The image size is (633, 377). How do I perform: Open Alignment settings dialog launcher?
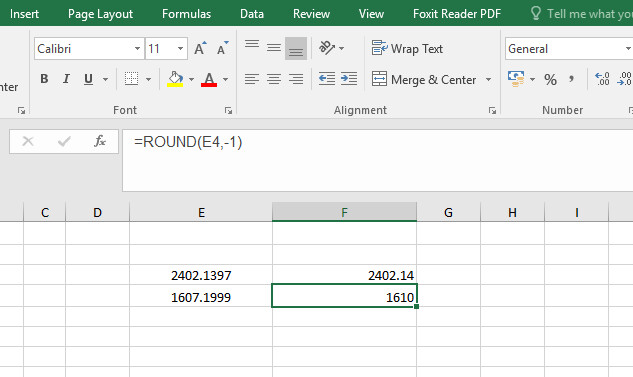click(x=492, y=111)
